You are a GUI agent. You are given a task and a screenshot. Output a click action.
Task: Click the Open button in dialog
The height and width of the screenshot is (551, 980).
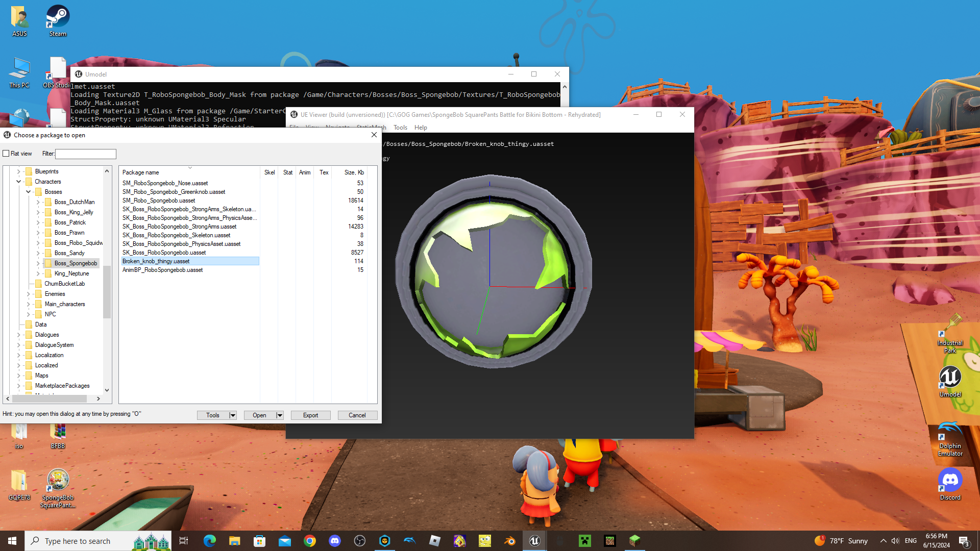click(259, 415)
